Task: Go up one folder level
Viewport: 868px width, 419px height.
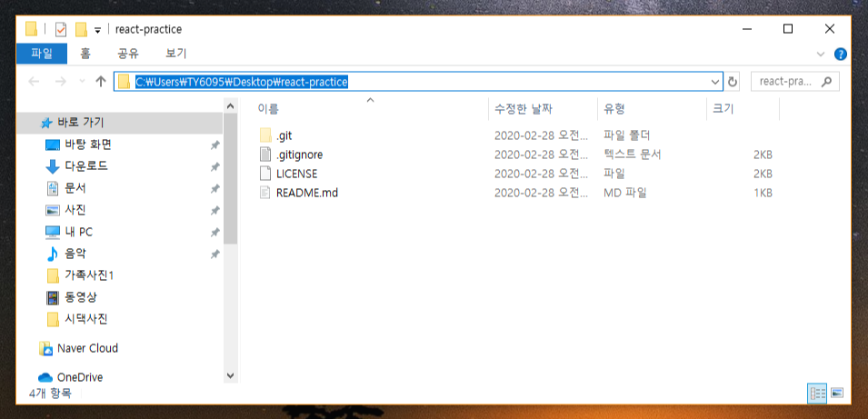Action: pyautogui.click(x=100, y=82)
